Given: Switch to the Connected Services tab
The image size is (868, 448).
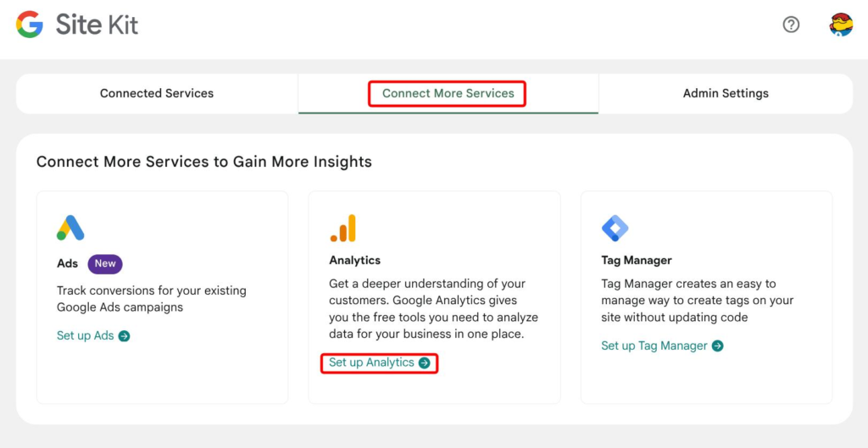Looking at the screenshot, I should tap(157, 93).
